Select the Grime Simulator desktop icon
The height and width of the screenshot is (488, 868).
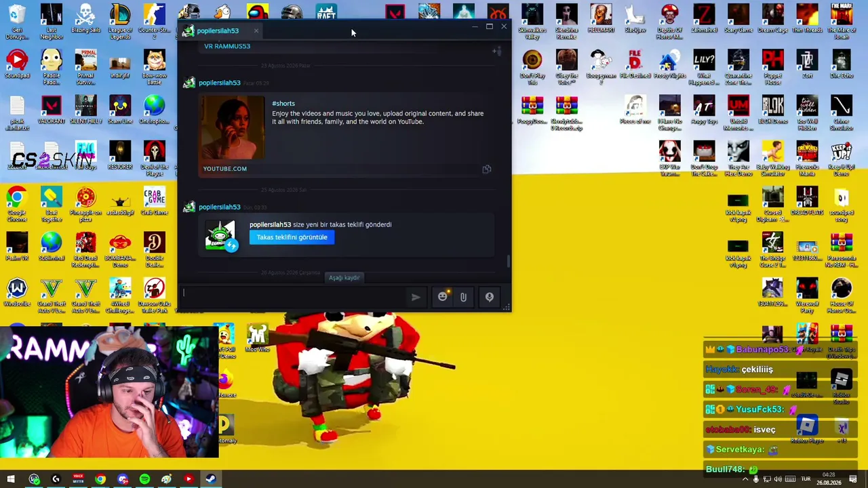842,113
